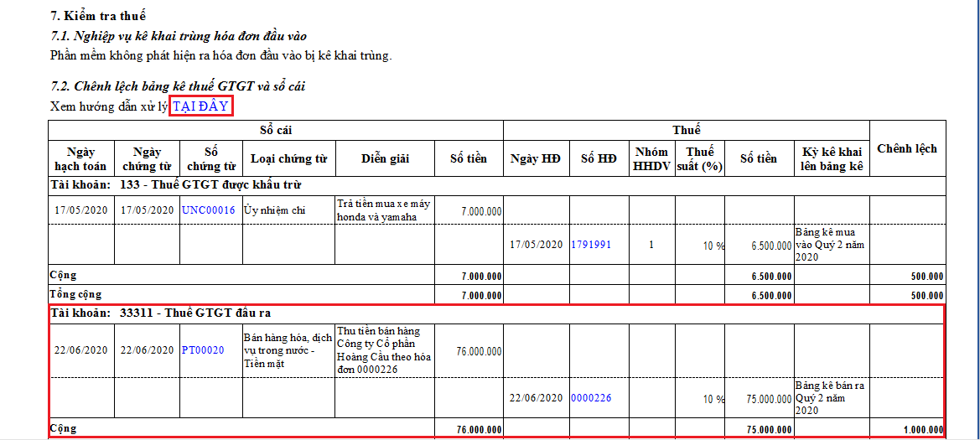Open voucher link PT00020

point(203,350)
